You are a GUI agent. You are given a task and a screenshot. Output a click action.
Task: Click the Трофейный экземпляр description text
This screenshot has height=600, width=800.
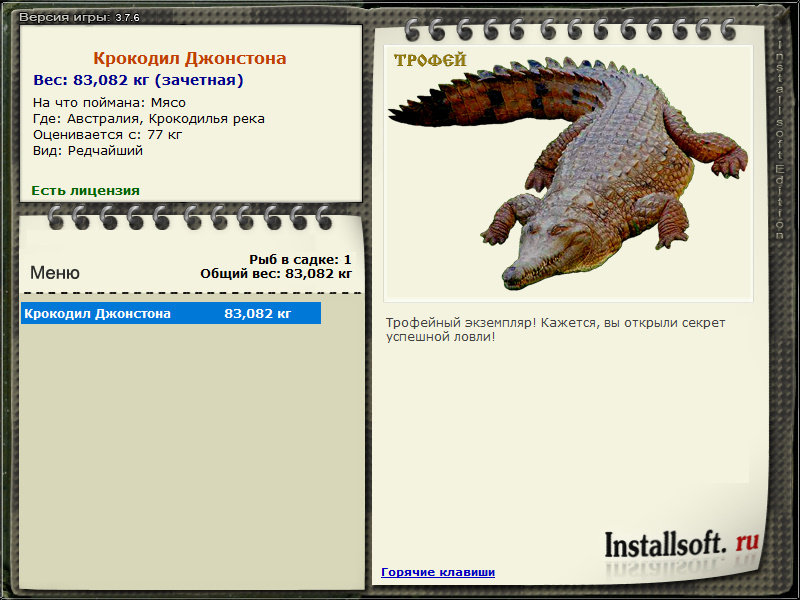coord(555,330)
